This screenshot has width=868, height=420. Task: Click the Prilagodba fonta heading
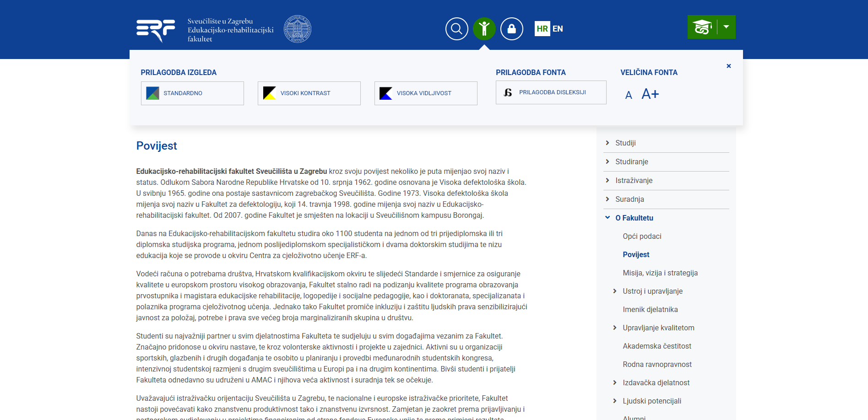coord(531,72)
